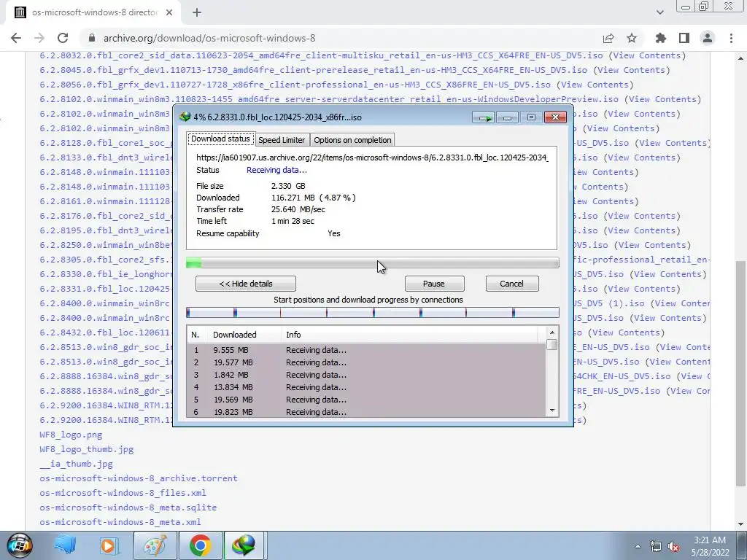Open Internet Download Manager taskbar icon

coord(244,545)
